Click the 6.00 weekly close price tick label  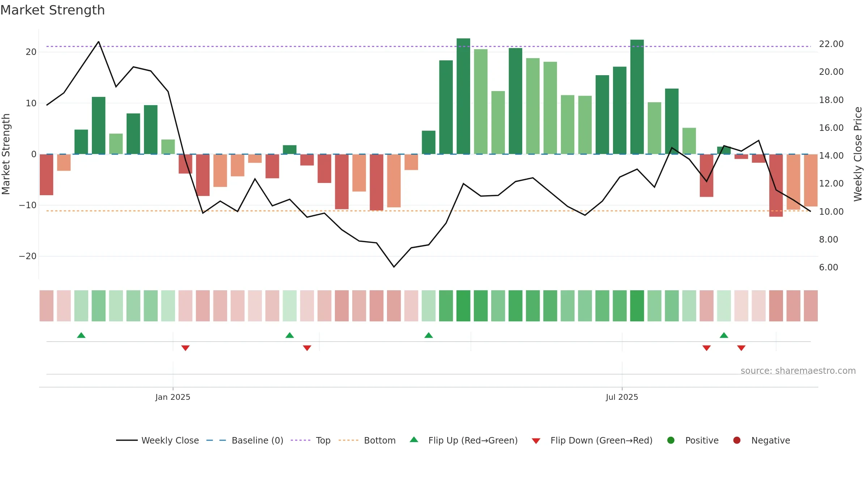829,267
